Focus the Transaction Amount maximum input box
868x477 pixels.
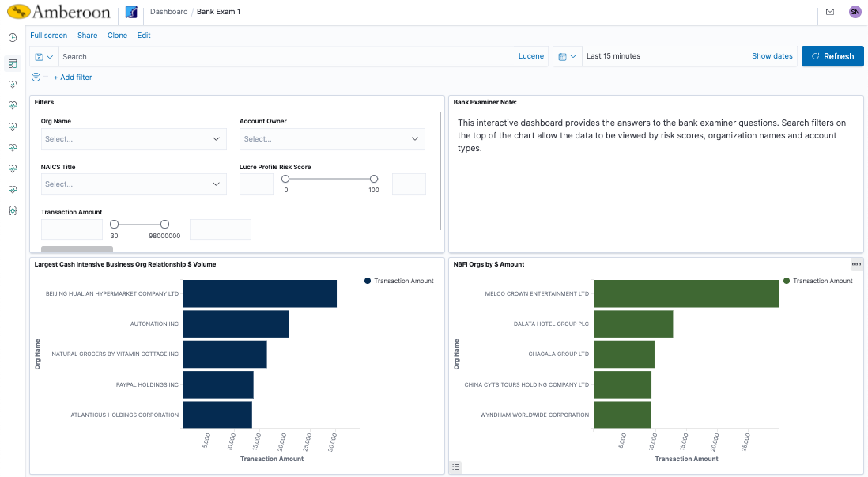tap(221, 229)
